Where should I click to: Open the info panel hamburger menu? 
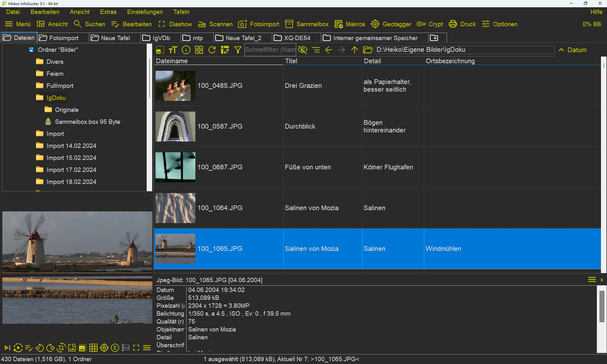pyautogui.click(x=592, y=280)
